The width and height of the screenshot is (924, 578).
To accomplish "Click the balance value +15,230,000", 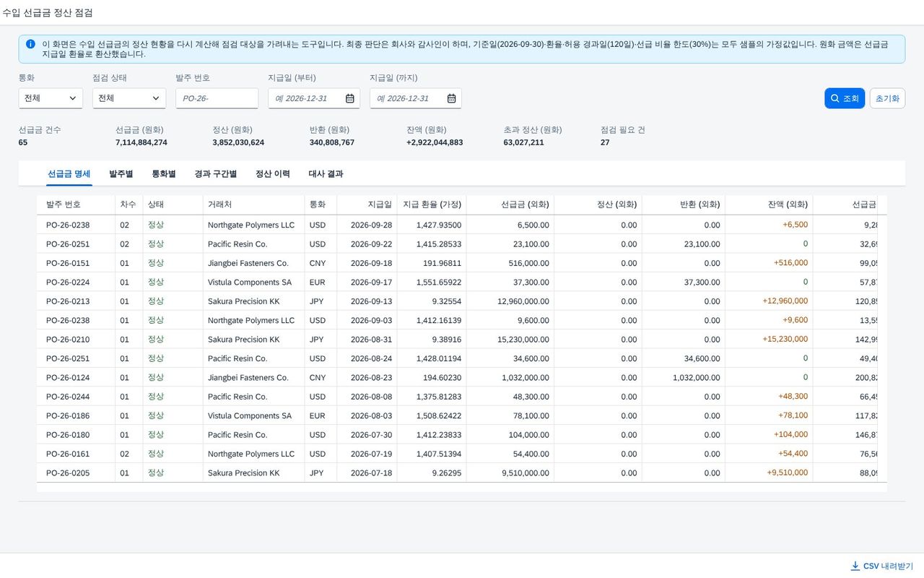I will [x=785, y=339].
